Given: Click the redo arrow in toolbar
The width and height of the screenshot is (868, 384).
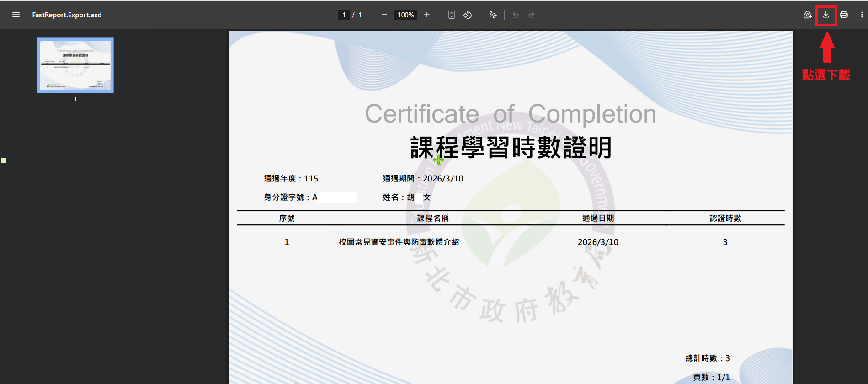Looking at the screenshot, I should pos(531,15).
